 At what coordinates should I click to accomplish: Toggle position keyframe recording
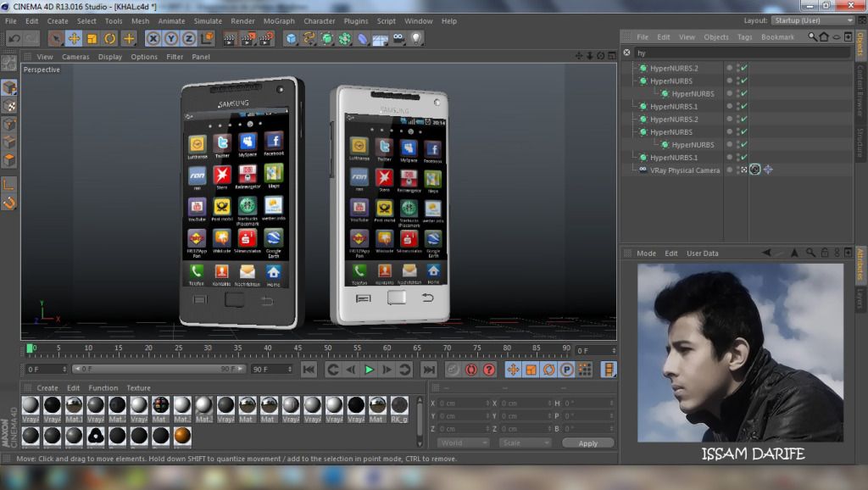pos(513,370)
